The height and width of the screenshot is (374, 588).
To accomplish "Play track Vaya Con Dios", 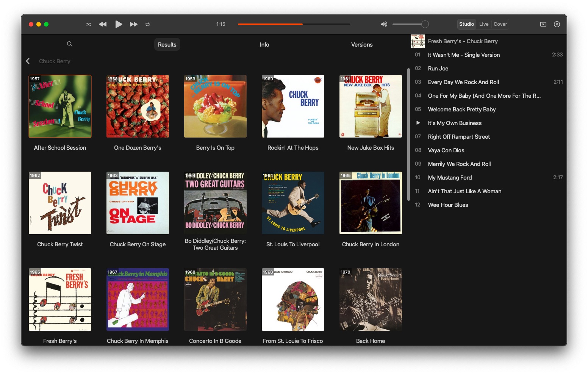I will click(x=489, y=150).
